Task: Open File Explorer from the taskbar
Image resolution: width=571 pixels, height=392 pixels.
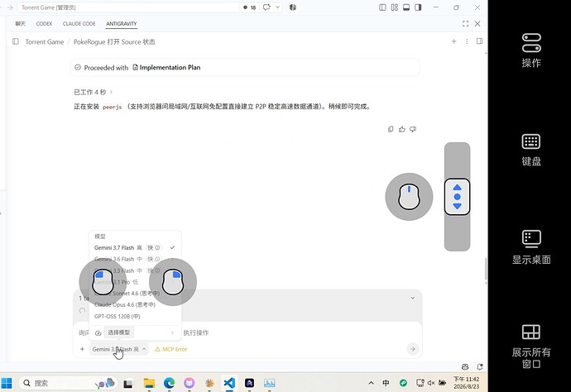Action: tap(149, 383)
